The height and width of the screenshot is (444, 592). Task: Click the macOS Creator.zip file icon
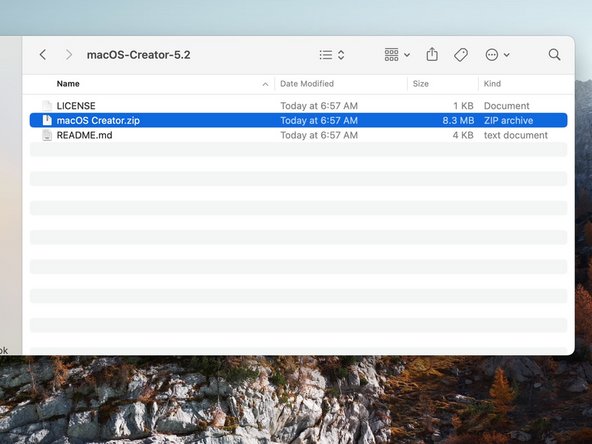47,120
